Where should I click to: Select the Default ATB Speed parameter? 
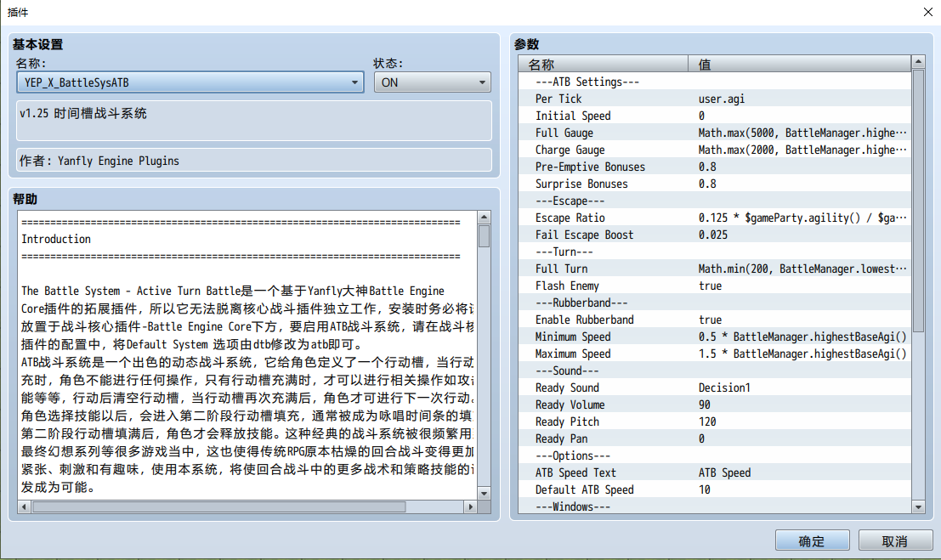715,489
